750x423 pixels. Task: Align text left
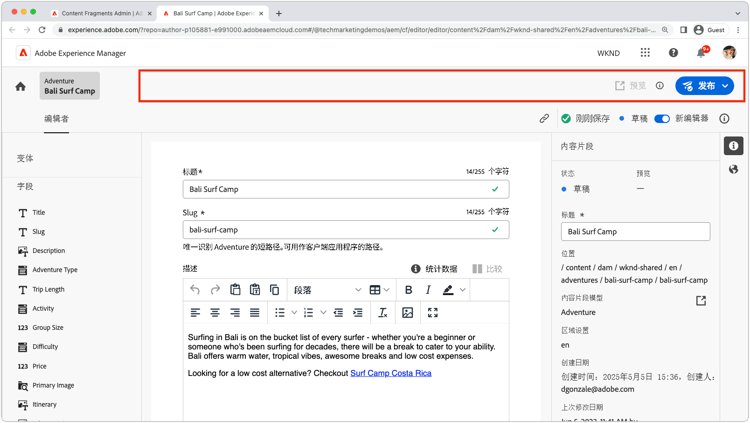pyautogui.click(x=195, y=313)
